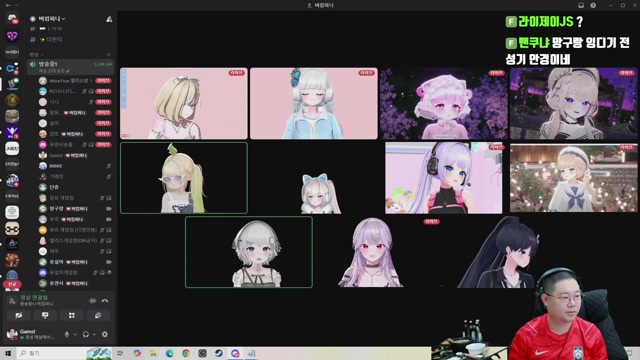Open Microsoft Edge from the taskbar
The height and width of the screenshot is (360, 640).
tap(169, 353)
